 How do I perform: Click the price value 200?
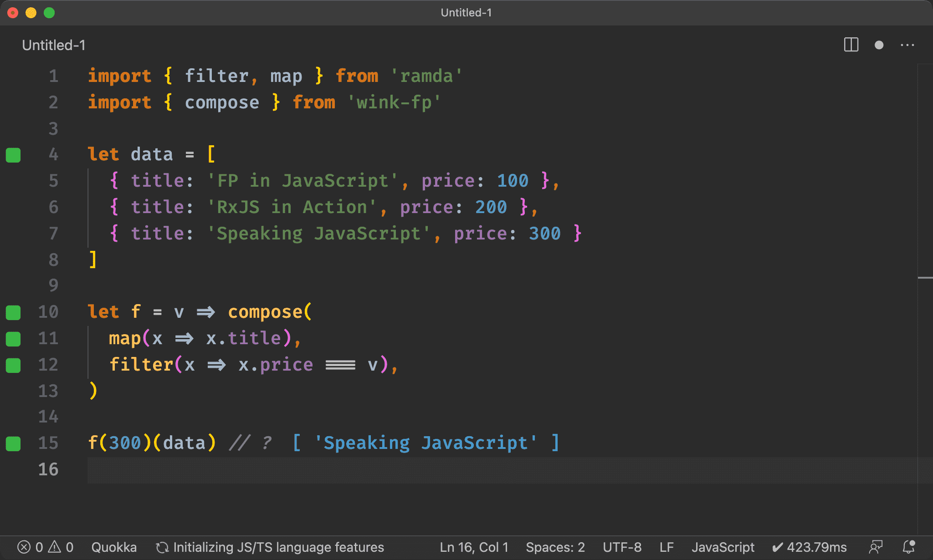[x=491, y=207]
